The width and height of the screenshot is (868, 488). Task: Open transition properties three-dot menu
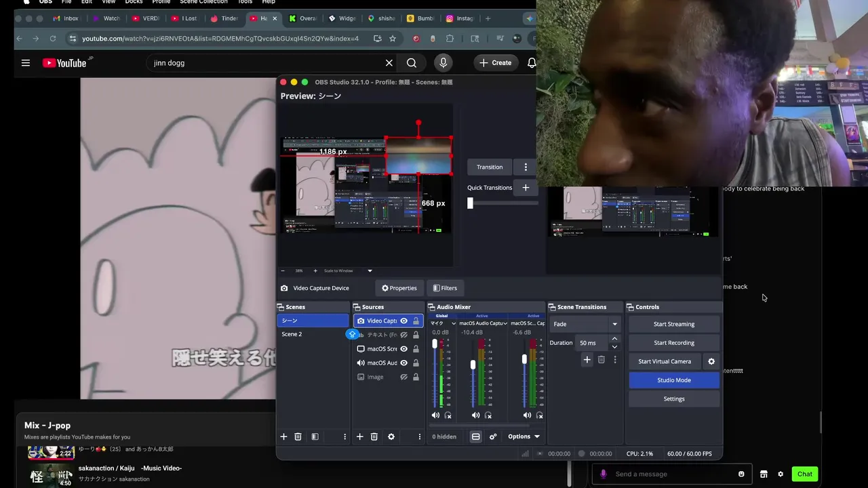[615, 359]
